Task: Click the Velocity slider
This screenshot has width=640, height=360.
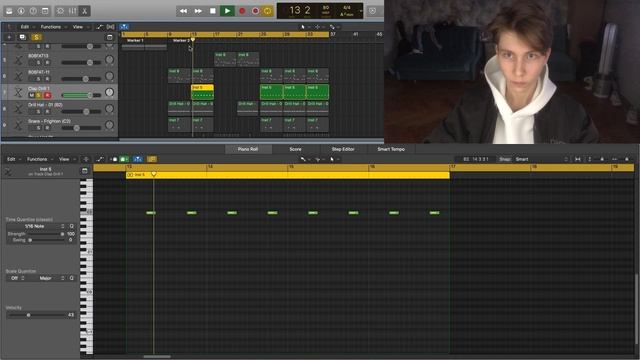Action: 36,315
